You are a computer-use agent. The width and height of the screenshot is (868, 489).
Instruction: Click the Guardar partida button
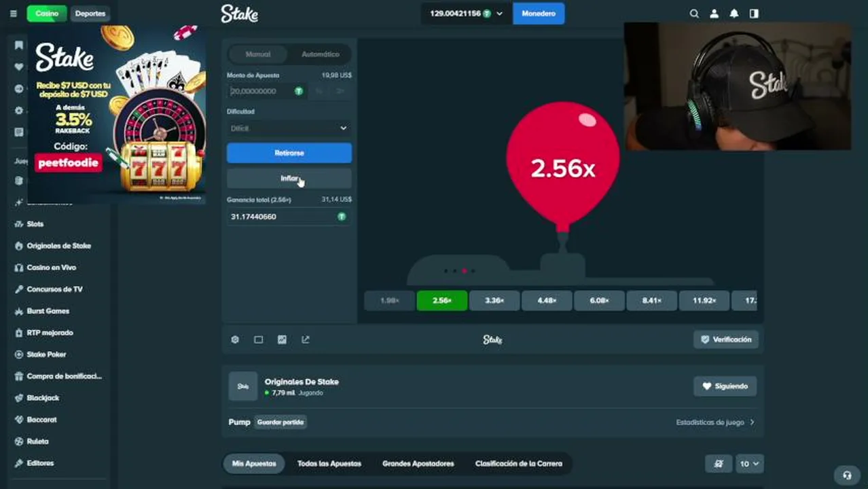pos(280,422)
